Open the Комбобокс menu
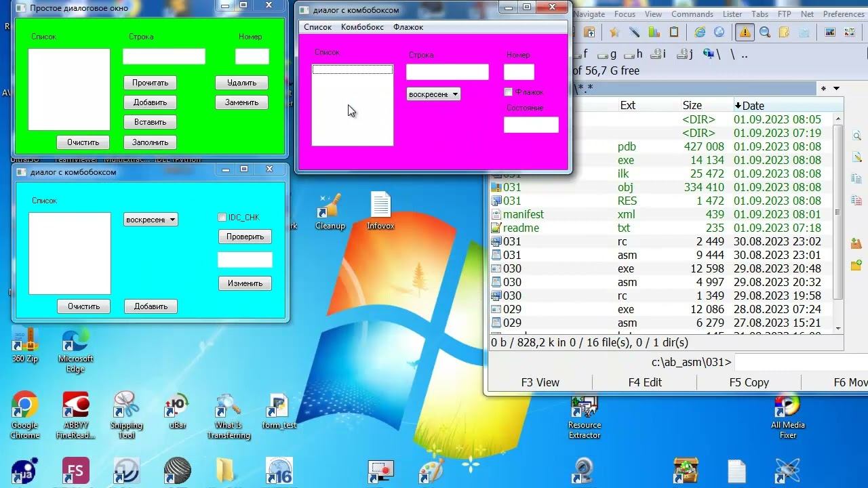The image size is (868, 488). (x=362, y=27)
